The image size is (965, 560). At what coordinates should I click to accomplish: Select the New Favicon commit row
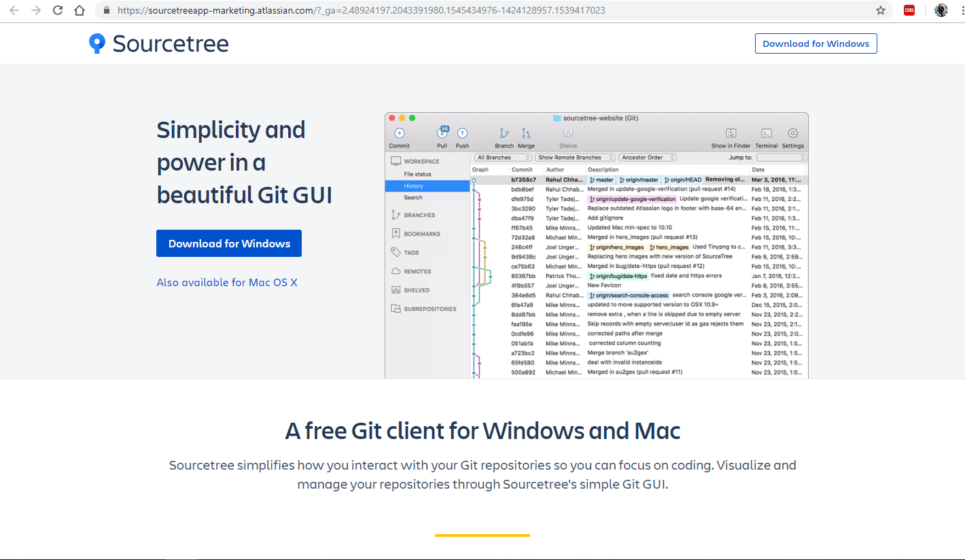tap(639, 286)
